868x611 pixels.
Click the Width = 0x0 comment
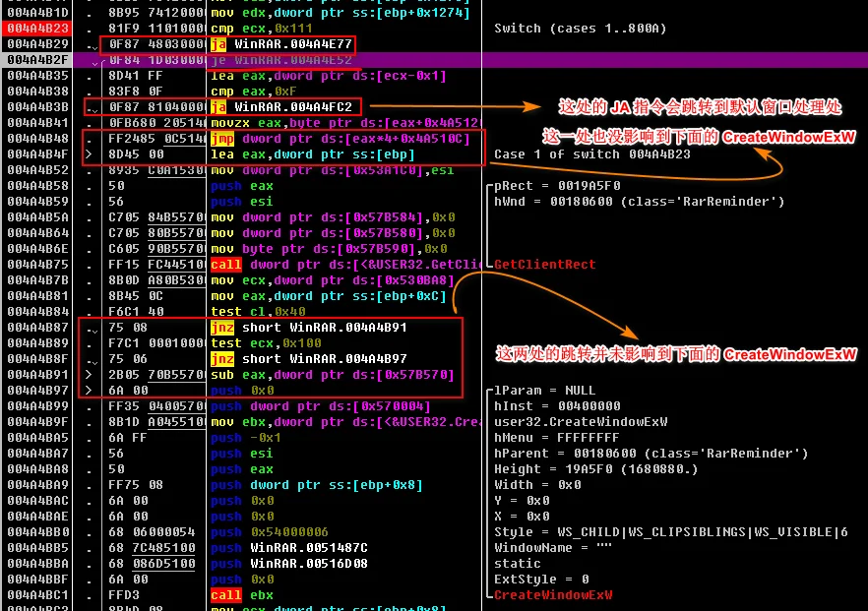tap(537, 485)
